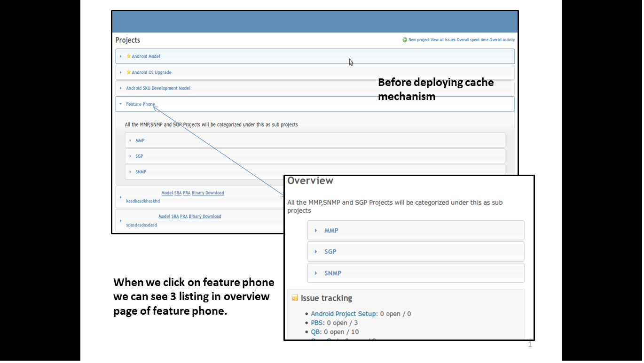Click the slide number 1
The image size is (644, 363).
[x=530, y=345]
